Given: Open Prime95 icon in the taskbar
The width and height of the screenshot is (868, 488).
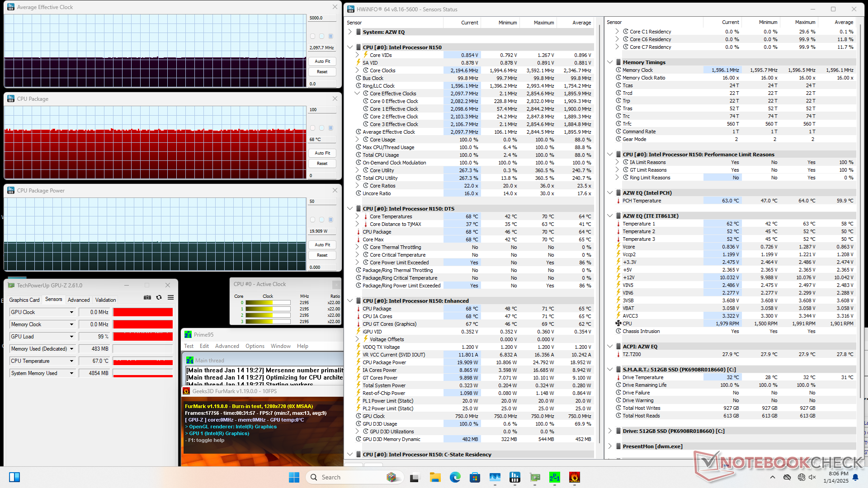Looking at the screenshot, I should [554, 477].
